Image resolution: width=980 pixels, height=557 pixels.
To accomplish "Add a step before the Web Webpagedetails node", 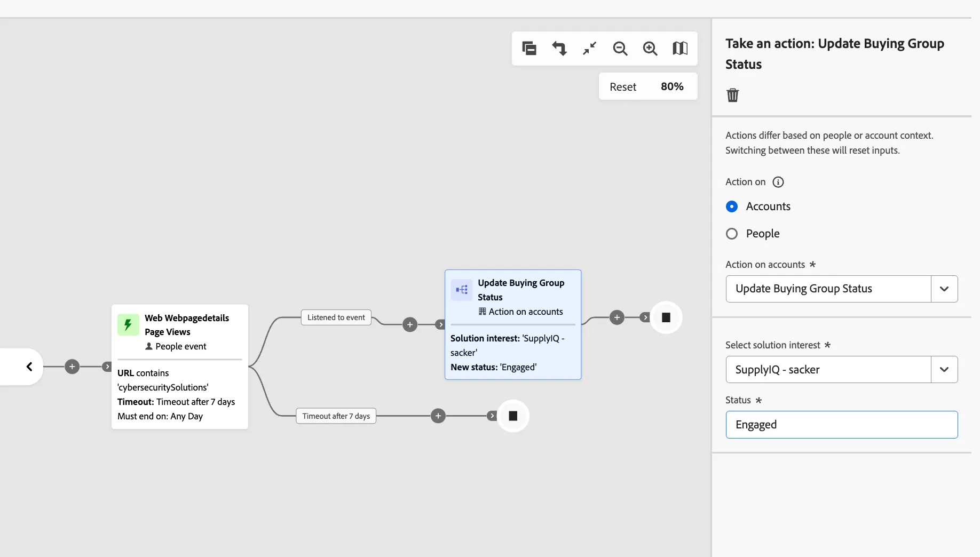I will pyautogui.click(x=72, y=367).
